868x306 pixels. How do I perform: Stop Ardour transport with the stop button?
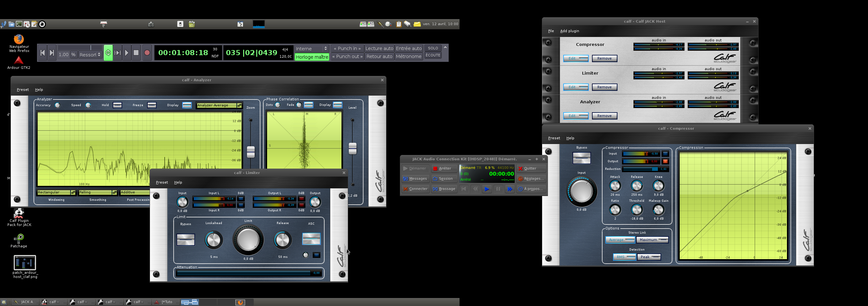click(x=136, y=53)
